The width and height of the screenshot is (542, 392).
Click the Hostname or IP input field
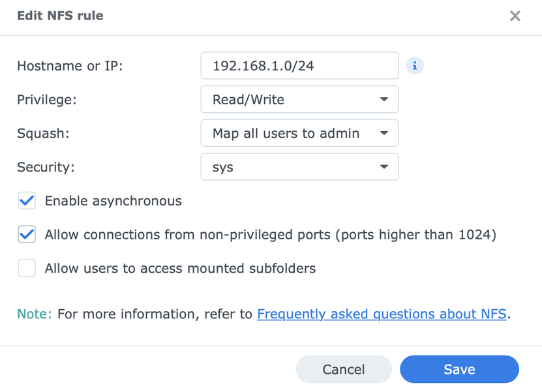coord(299,65)
